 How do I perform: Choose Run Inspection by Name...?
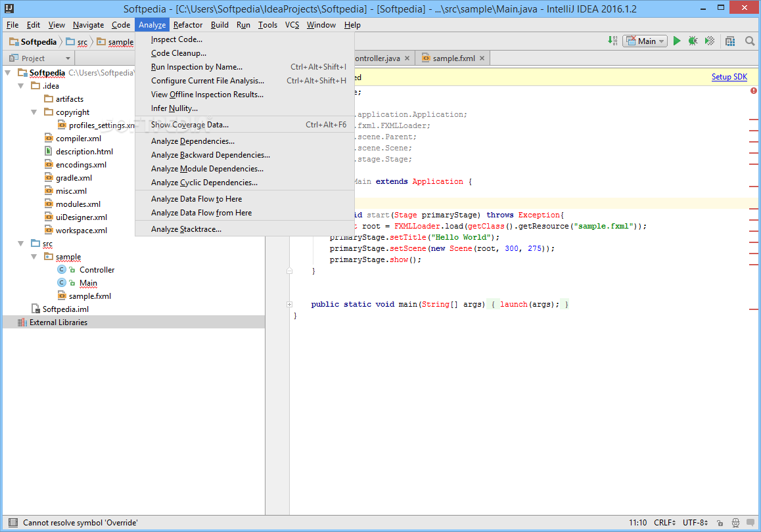244,67
